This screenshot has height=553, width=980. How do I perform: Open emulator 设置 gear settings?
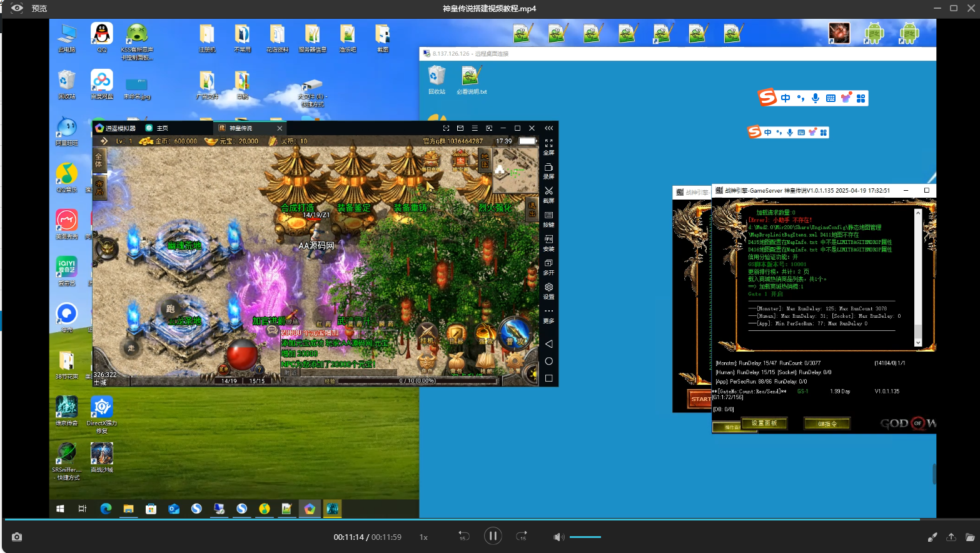(x=548, y=291)
